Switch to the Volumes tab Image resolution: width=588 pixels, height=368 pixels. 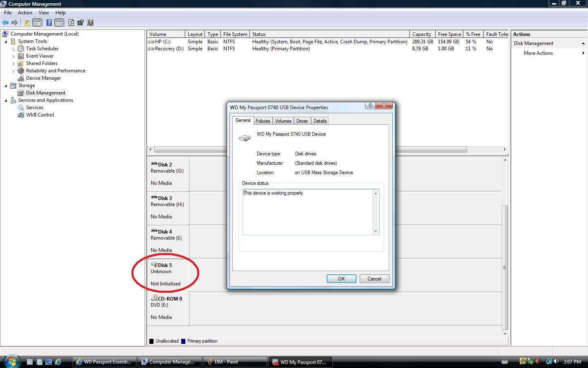[283, 121]
